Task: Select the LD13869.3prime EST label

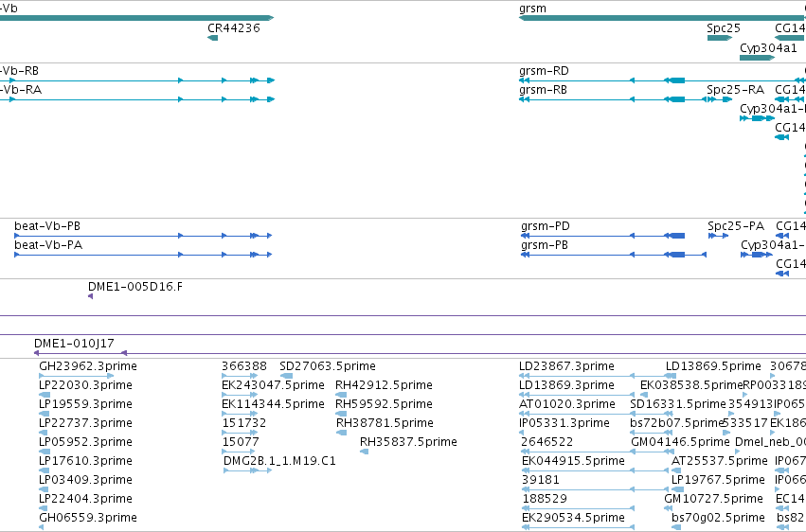Action: (x=566, y=385)
